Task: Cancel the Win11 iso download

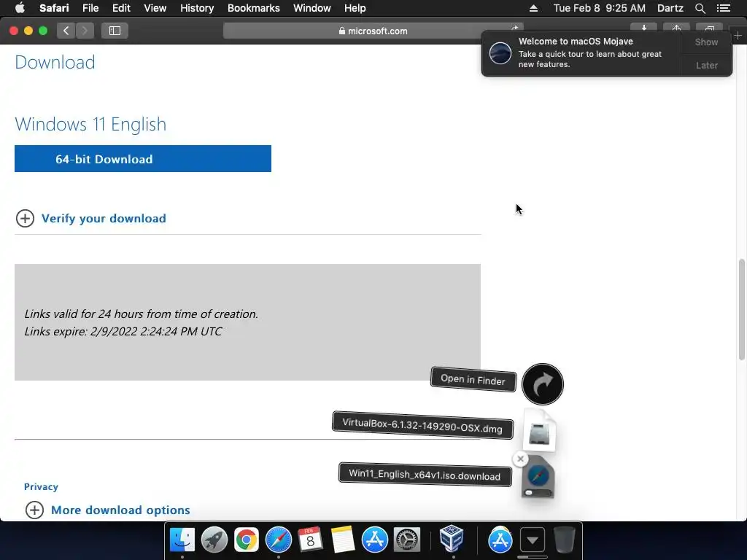Action: pyautogui.click(x=520, y=459)
